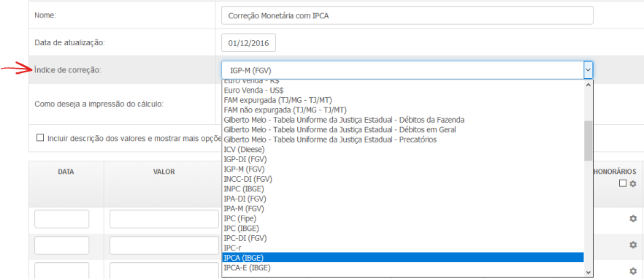The height and width of the screenshot is (279, 644).
Task: Select ICV (Dieese) option
Action: [x=402, y=149]
